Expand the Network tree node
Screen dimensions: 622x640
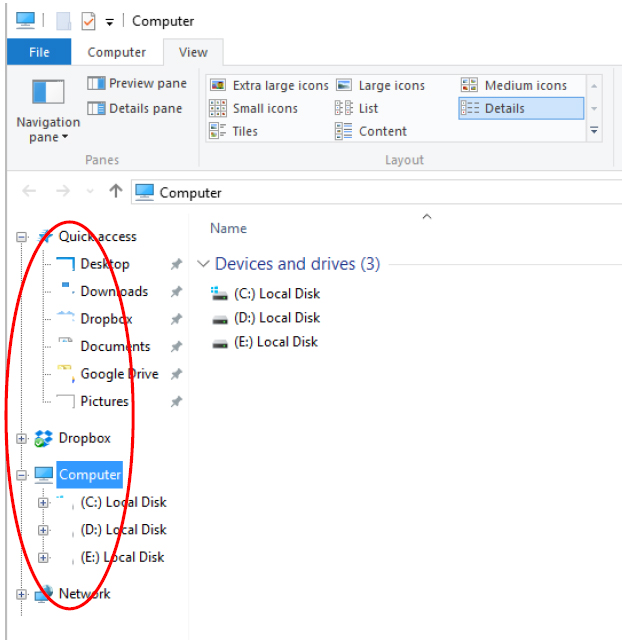click(x=21, y=594)
